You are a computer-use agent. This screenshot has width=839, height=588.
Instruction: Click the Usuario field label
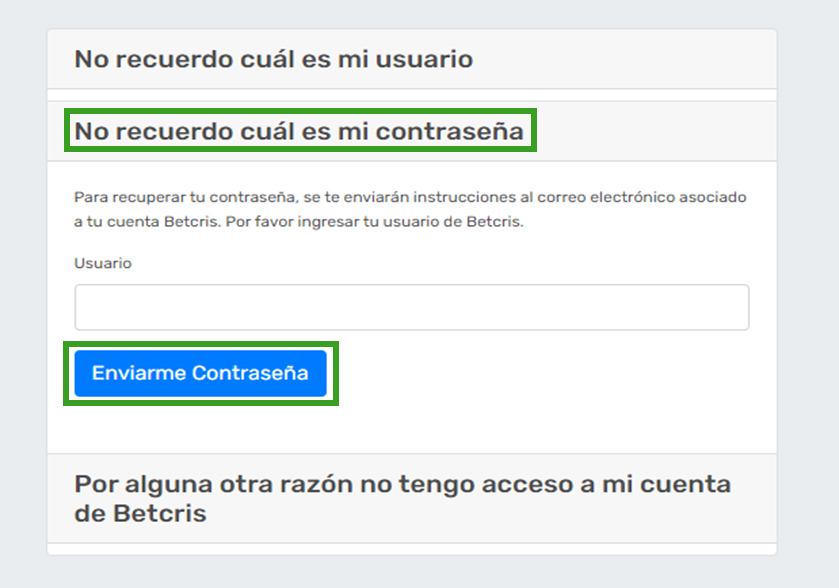click(x=103, y=263)
